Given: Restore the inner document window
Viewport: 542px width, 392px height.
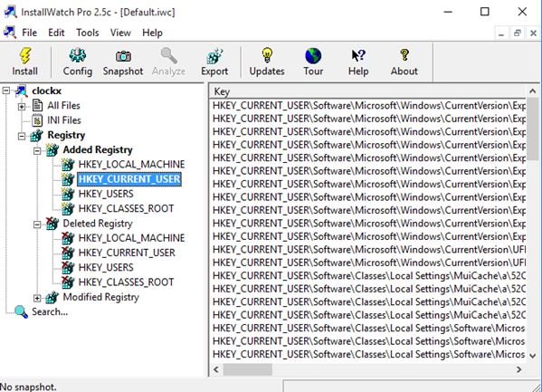Looking at the screenshot, I should pyautogui.click(x=517, y=33).
